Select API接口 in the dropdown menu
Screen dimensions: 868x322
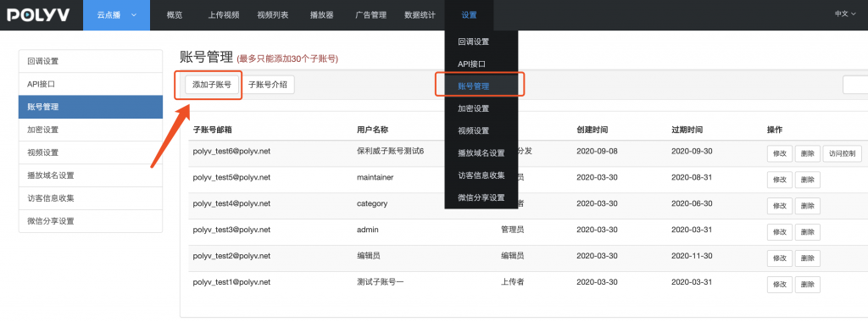pos(481,64)
